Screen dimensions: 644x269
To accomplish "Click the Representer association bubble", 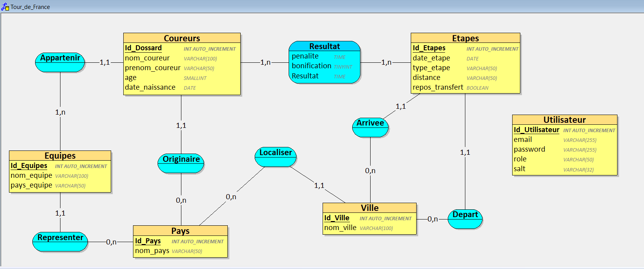I will click(60, 242).
